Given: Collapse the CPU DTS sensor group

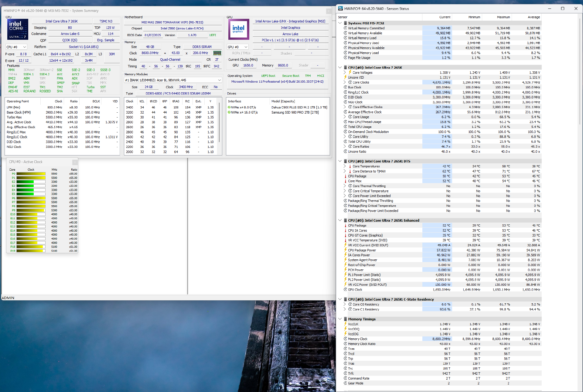Looking at the screenshot, I should coord(340,161).
